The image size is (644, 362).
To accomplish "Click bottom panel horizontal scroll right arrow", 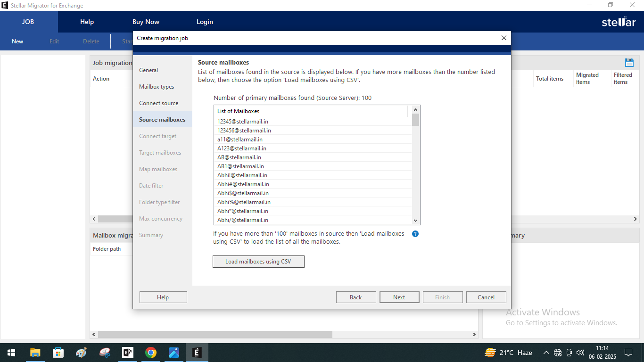I will coord(474,334).
